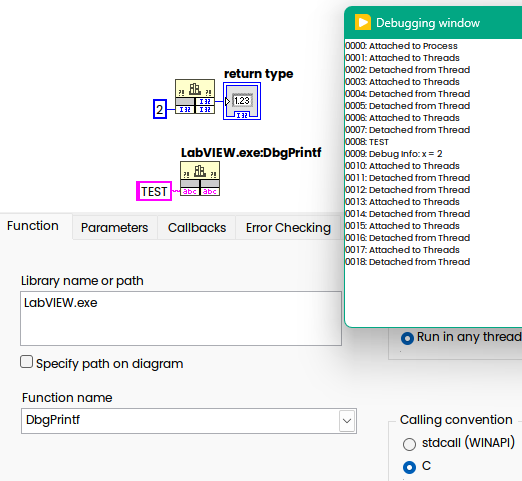
Task: Open the Parameters tab
Action: pos(114,228)
